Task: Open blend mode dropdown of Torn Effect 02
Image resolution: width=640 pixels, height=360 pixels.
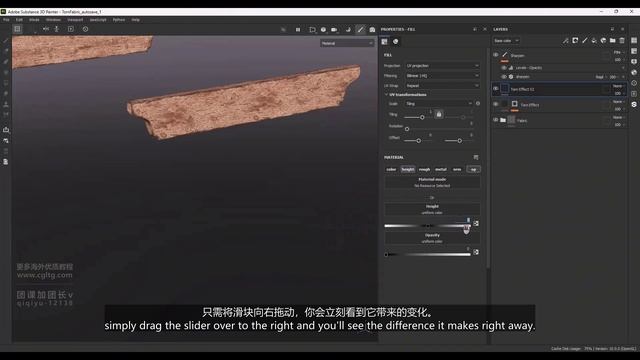Action: click(618, 86)
